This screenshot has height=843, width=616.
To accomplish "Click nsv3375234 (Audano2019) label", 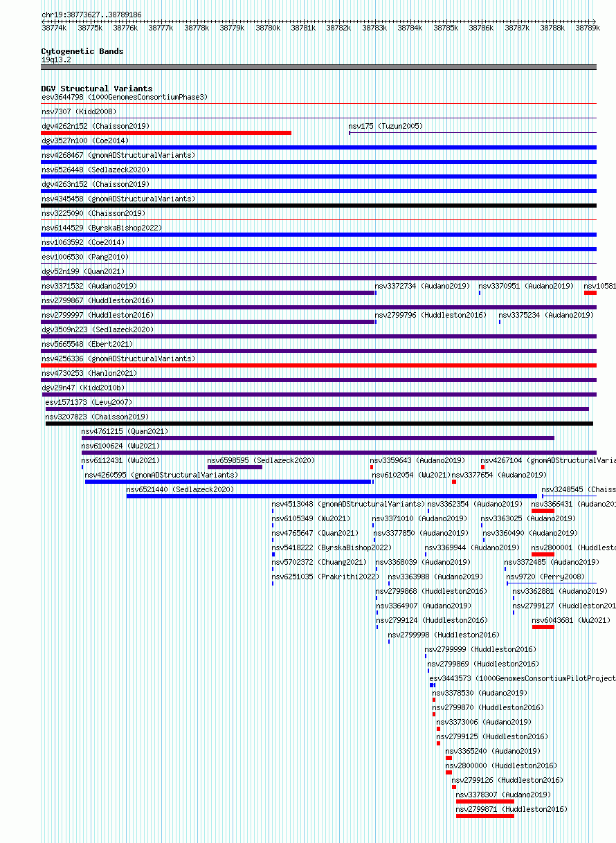I will coord(546,315).
